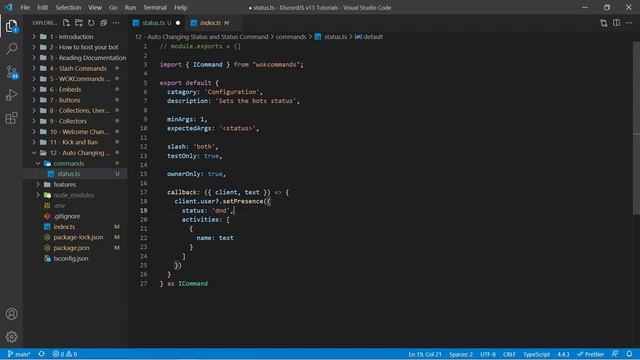Open the File menu

coord(25,7)
